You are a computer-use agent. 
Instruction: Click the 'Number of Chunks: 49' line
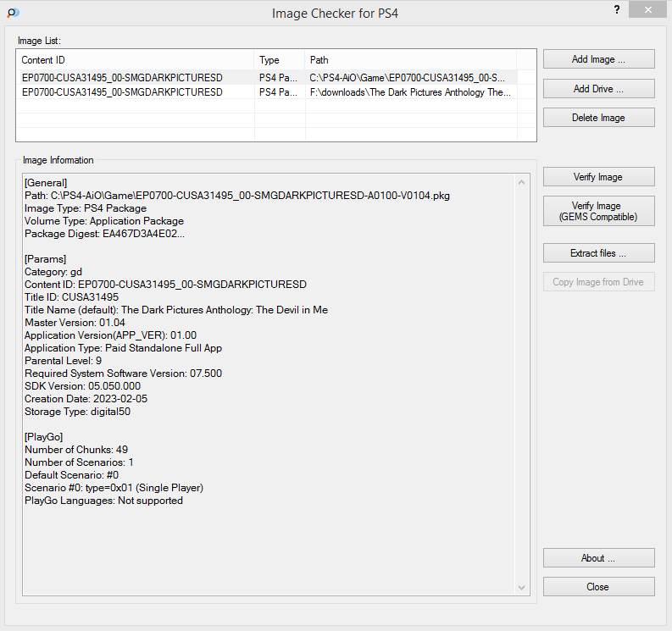click(76, 450)
